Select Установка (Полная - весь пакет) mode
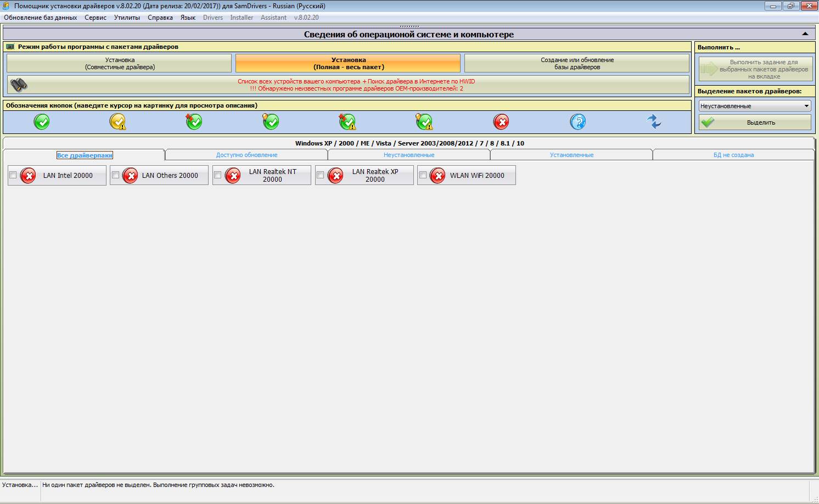The height and width of the screenshot is (504, 819). 348,63
